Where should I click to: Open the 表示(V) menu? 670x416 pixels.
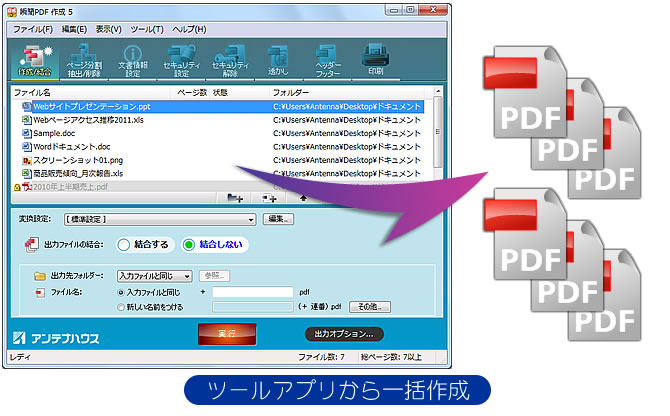click(x=109, y=29)
